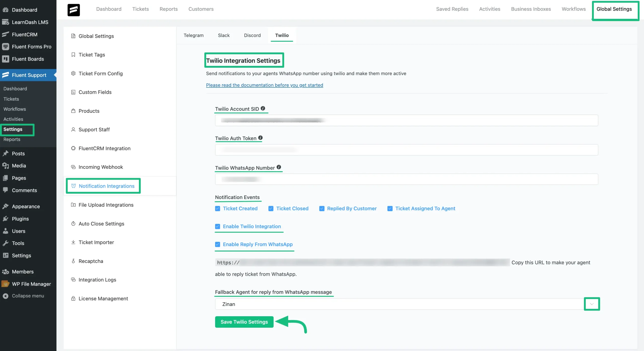Click the Fluent Forms Pro icon
This screenshot has width=644, height=351.
pos(6,47)
